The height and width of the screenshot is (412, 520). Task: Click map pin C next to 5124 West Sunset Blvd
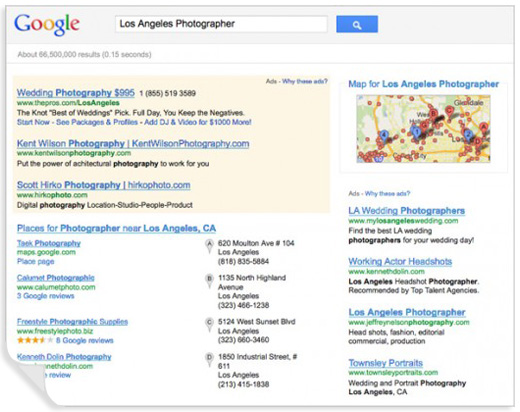(x=209, y=325)
